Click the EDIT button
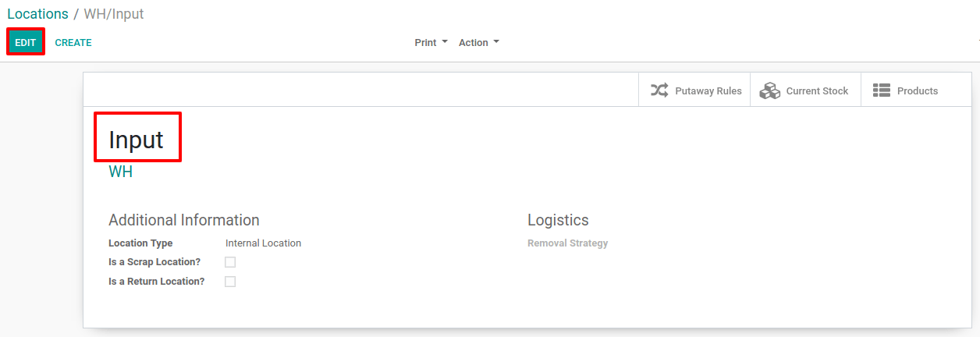 pos(26,42)
